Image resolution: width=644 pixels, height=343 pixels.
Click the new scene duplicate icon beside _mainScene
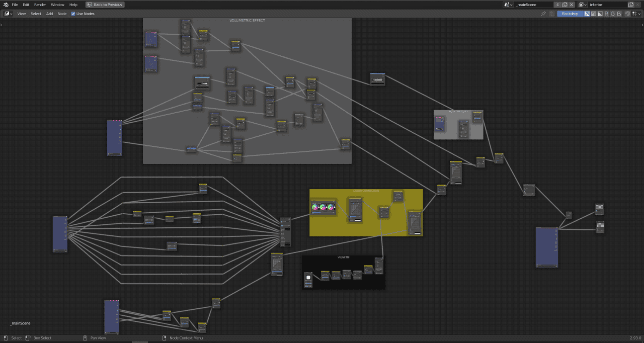coord(565,5)
